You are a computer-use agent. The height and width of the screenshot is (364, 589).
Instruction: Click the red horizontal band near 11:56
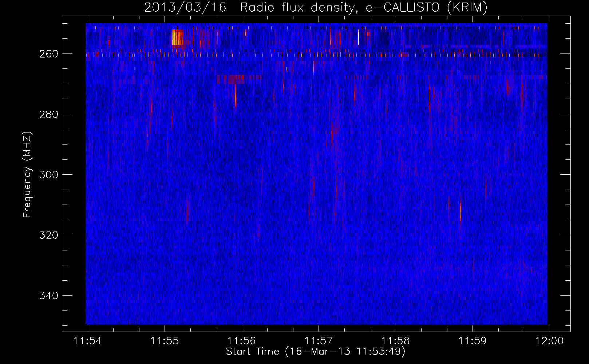pyautogui.click(x=238, y=79)
